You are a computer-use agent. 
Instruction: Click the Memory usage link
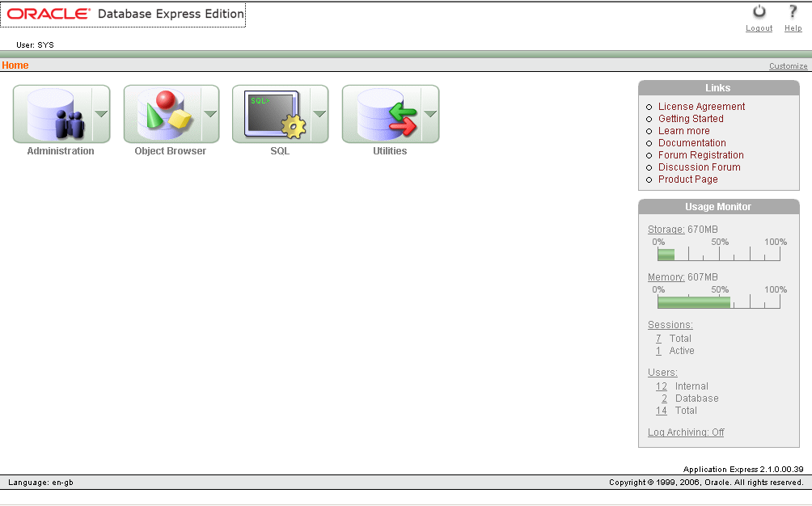pyautogui.click(x=666, y=277)
